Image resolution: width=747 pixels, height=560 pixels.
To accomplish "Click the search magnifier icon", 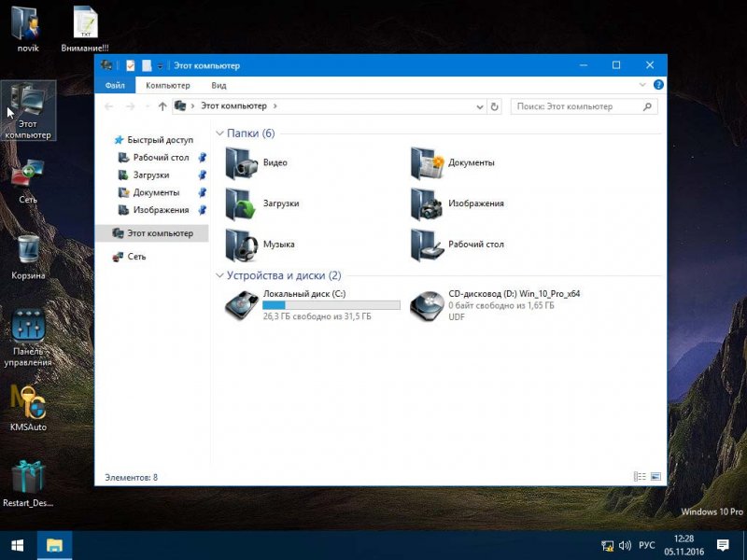I will pyautogui.click(x=647, y=106).
